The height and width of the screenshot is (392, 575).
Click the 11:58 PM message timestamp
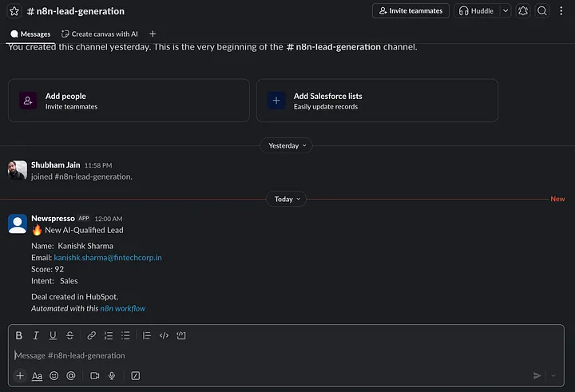coord(98,165)
